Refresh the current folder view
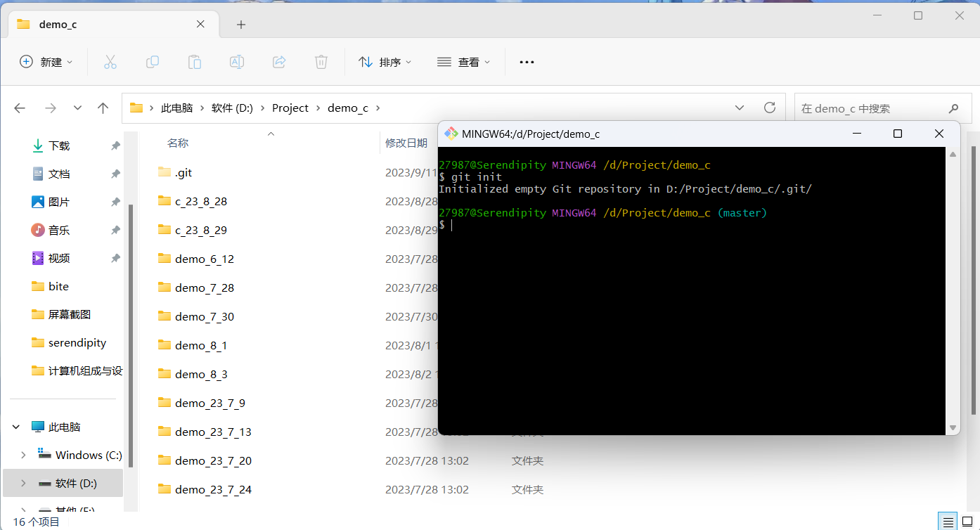Image resolution: width=980 pixels, height=530 pixels. (770, 108)
